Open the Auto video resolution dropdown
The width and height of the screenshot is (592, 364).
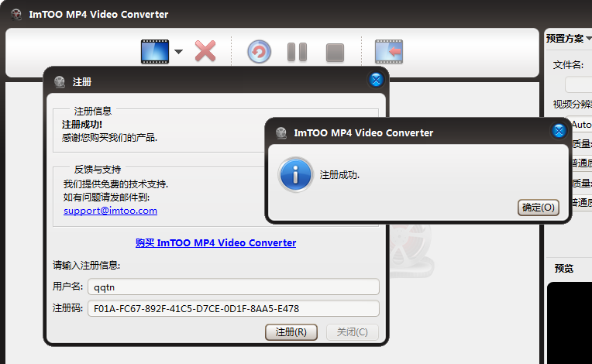point(581,124)
